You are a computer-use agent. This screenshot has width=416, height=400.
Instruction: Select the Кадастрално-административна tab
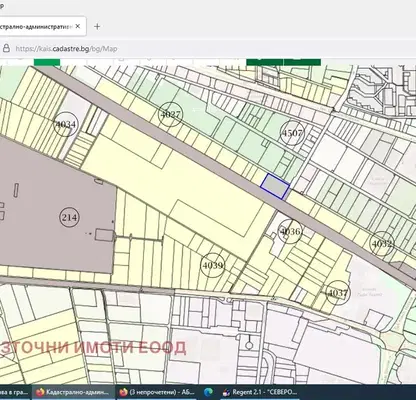42,26
